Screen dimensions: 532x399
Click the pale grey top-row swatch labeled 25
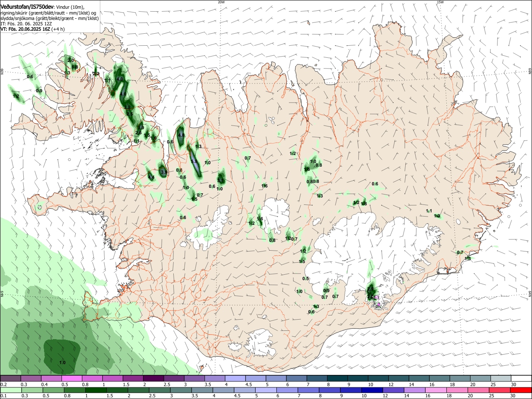tap(500, 378)
